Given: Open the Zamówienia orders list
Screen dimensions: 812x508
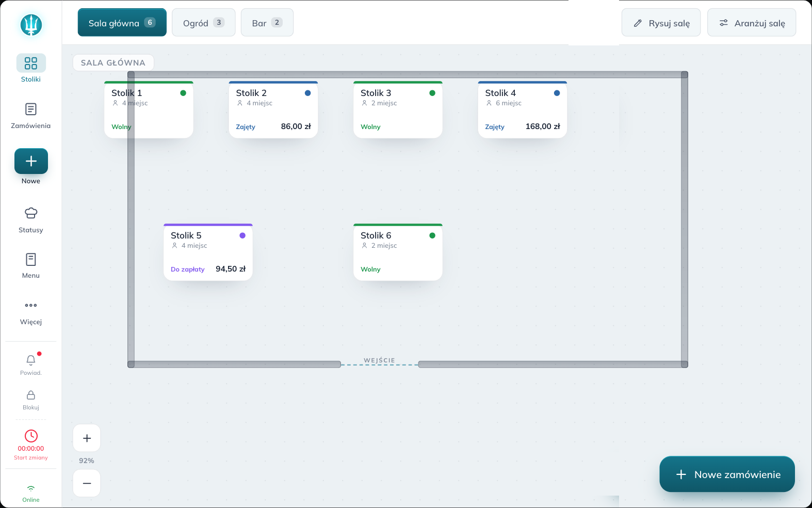Looking at the screenshot, I should 31,116.
